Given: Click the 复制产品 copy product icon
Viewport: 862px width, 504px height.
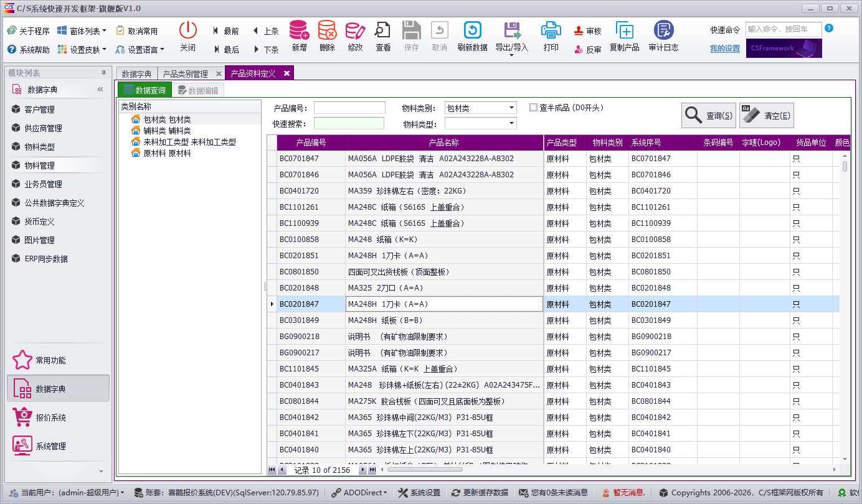Looking at the screenshot, I should 624,30.
